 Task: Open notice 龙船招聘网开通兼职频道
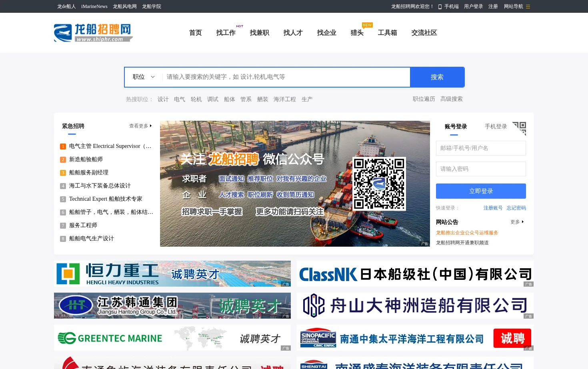(x=462, y=243)
